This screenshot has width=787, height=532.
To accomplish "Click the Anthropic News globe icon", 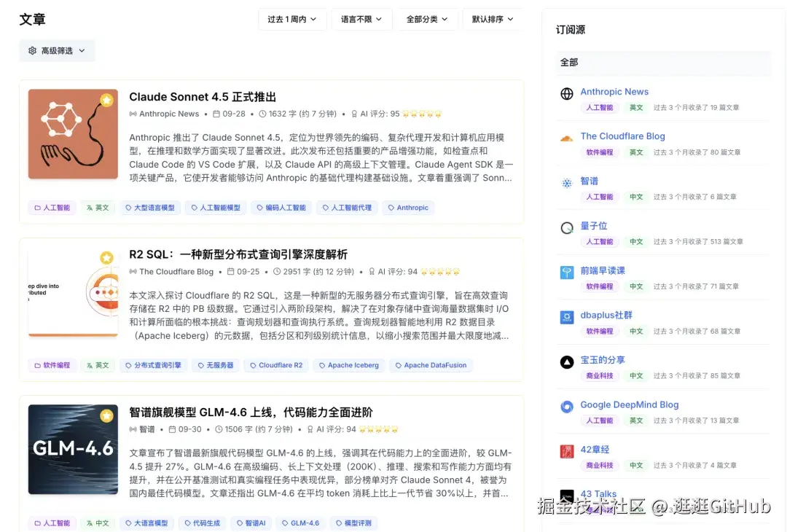I will coord(566,92).
